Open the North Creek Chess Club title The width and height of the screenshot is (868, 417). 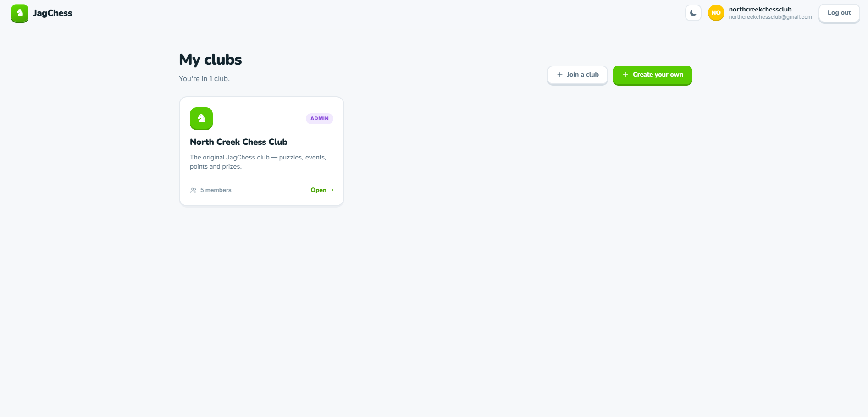click(x=238, y=142)
